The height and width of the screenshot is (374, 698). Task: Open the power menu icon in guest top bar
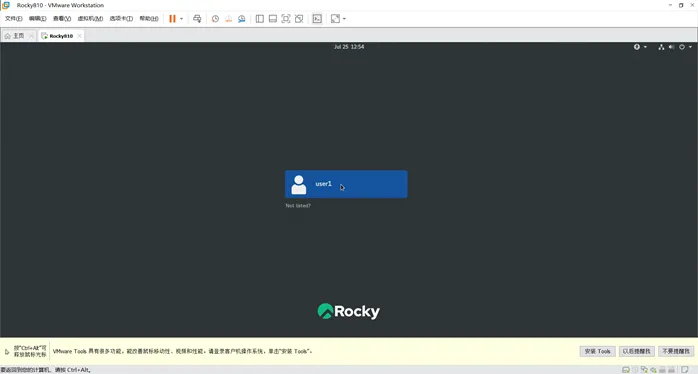[682, 47]
